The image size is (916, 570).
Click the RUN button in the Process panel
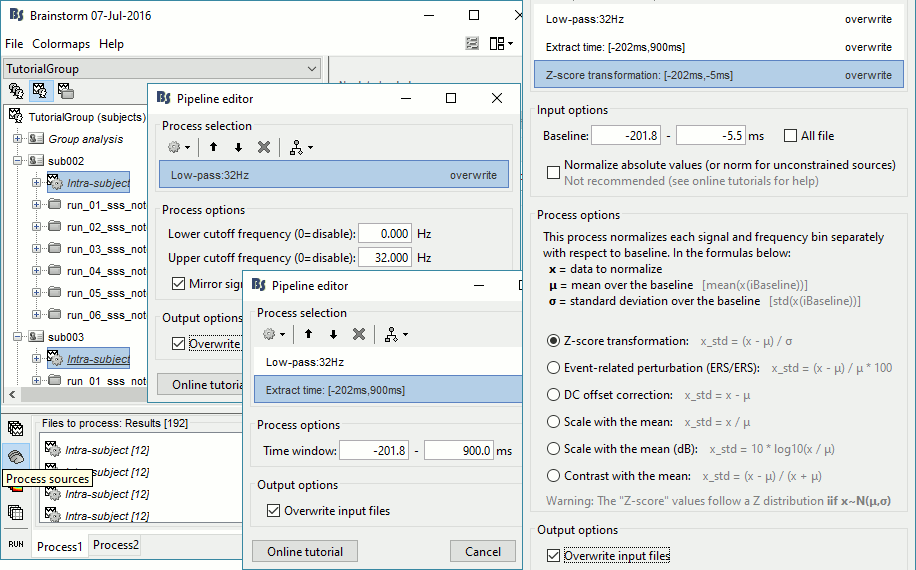[16, 544]
